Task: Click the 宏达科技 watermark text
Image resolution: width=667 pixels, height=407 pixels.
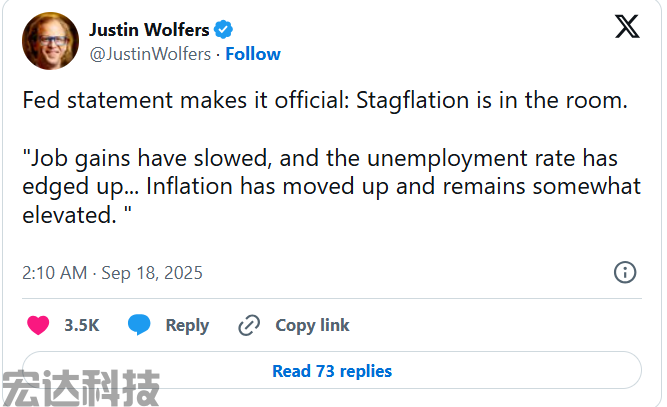Action: (82, 387)
